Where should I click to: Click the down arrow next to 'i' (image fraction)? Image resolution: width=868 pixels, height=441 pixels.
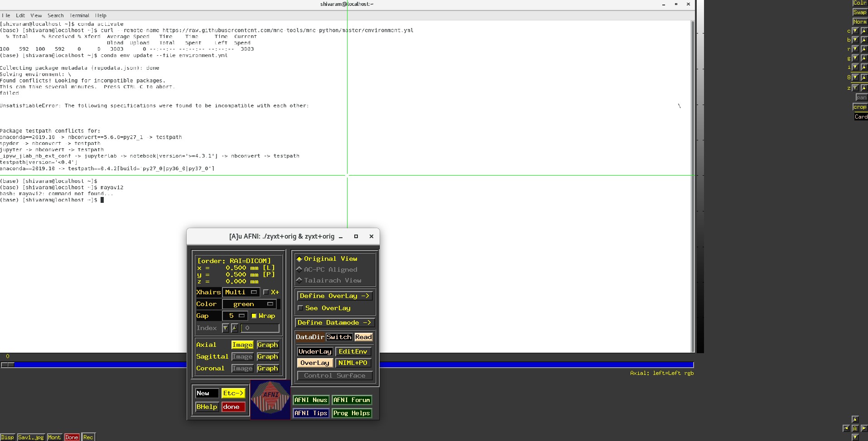[x=855, y=67]
